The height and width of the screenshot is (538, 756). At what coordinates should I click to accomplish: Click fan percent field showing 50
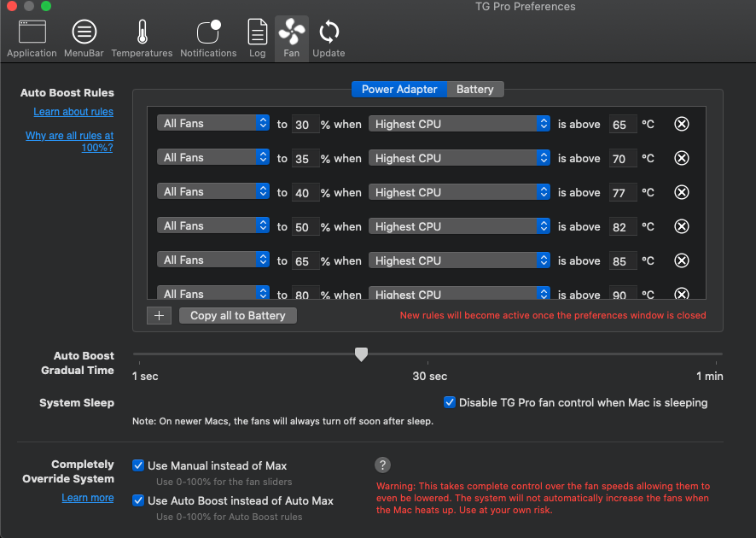pyautogui.click(x=305, y=227)
